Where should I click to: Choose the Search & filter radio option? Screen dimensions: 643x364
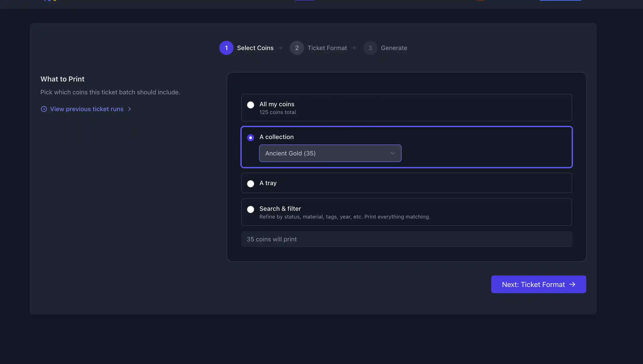250,209
